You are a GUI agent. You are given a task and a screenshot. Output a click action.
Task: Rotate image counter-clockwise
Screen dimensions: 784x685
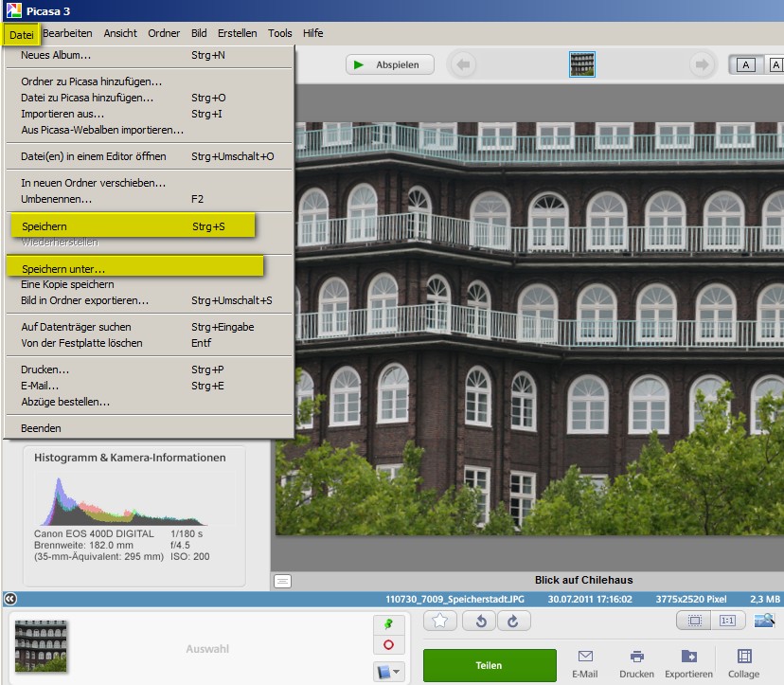(x=481, y=621)
